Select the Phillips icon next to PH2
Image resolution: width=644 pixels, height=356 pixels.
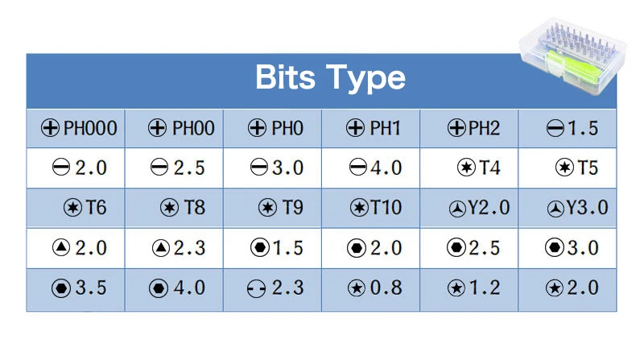point(456,128)
